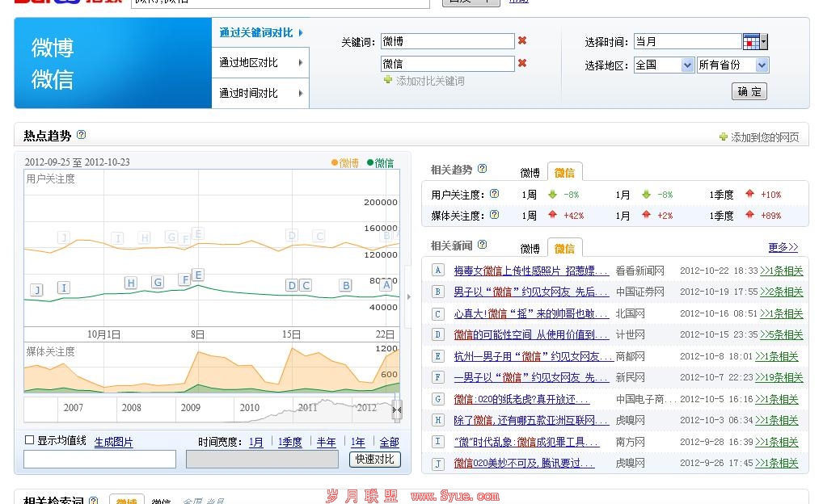Select the 微信 tab in 相关新闻
823x504 pixels.
point(565,248)
